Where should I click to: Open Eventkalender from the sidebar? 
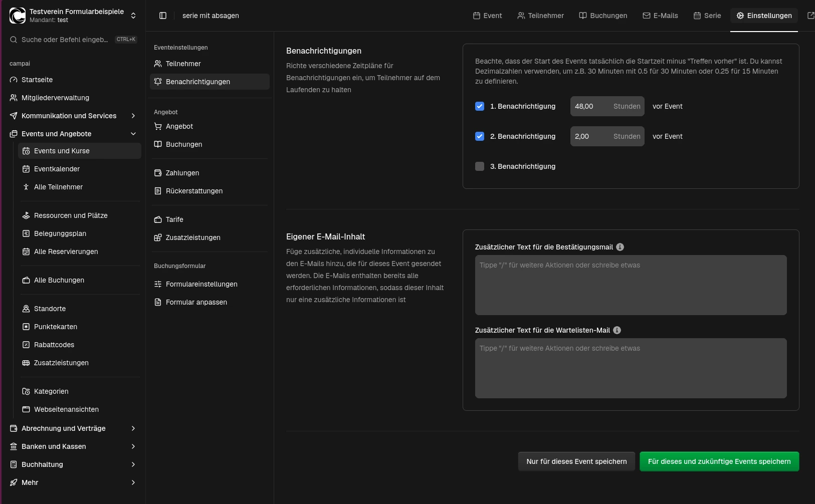57,169
